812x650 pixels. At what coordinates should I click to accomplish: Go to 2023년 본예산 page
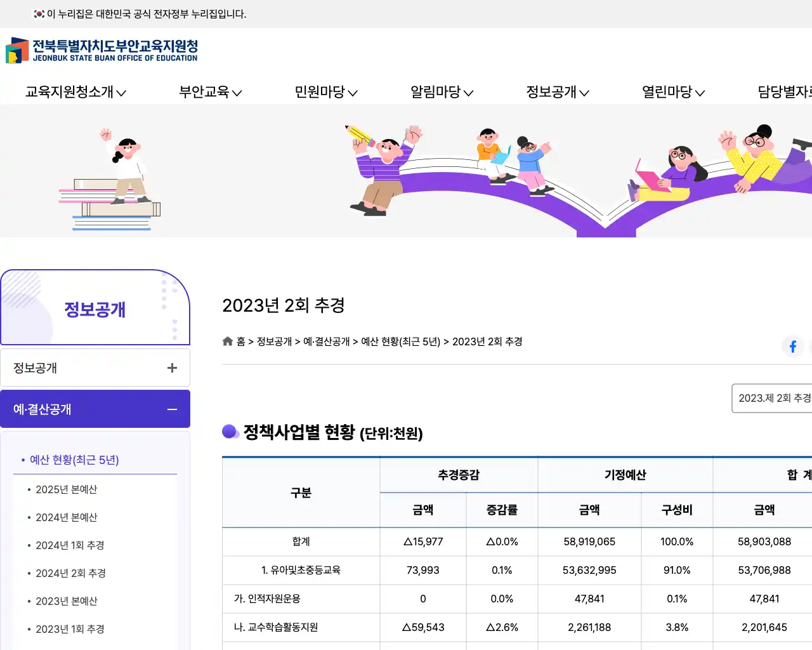[x=67, y=601]
